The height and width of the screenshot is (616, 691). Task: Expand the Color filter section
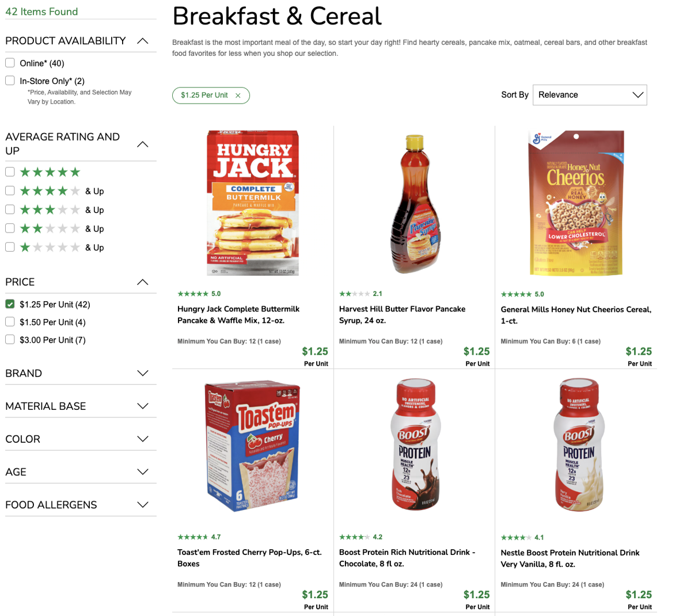(143, 439)
